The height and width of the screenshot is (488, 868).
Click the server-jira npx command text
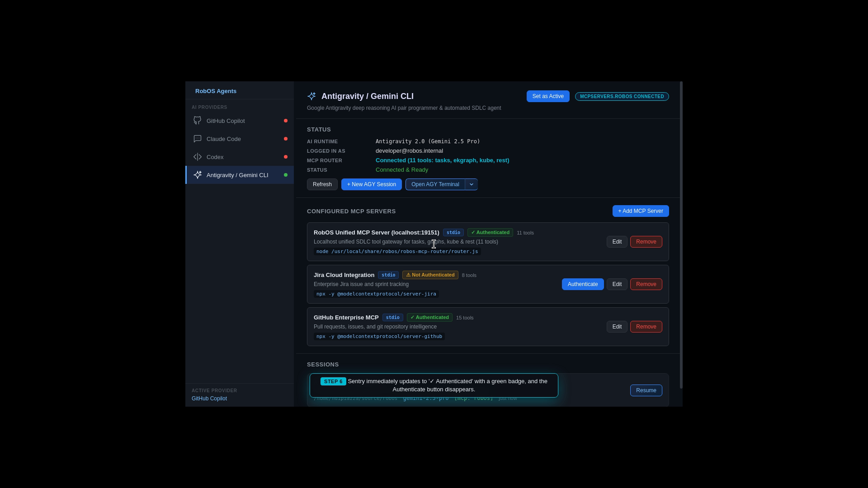(x=376, y=294)
